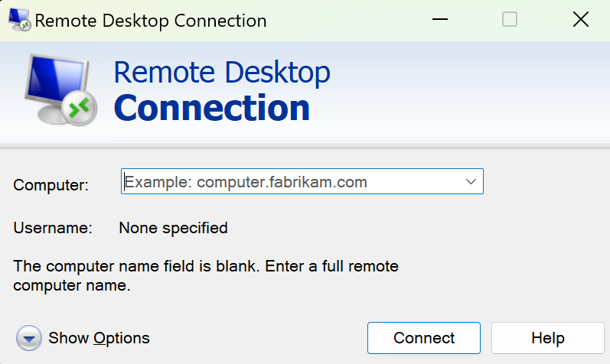
Task: Click the small Remote Desktop title bar icon
Action: click(x=19, y=21)
